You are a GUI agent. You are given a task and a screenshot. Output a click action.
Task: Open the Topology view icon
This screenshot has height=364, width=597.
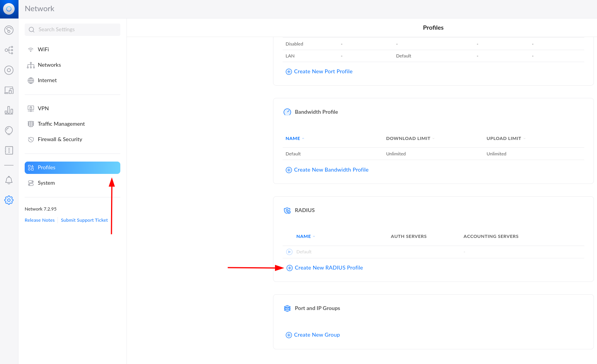tap(9, 50)
